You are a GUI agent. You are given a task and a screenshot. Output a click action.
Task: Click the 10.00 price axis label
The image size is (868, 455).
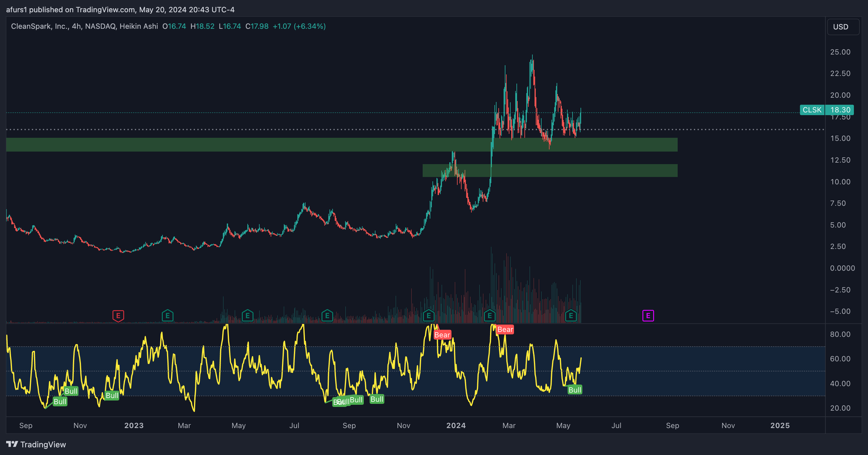tap(840, 182)
